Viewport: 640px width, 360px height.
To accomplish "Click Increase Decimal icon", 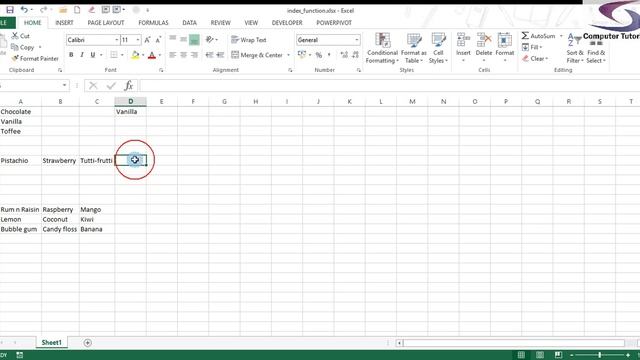I will (x=344, y=55).
